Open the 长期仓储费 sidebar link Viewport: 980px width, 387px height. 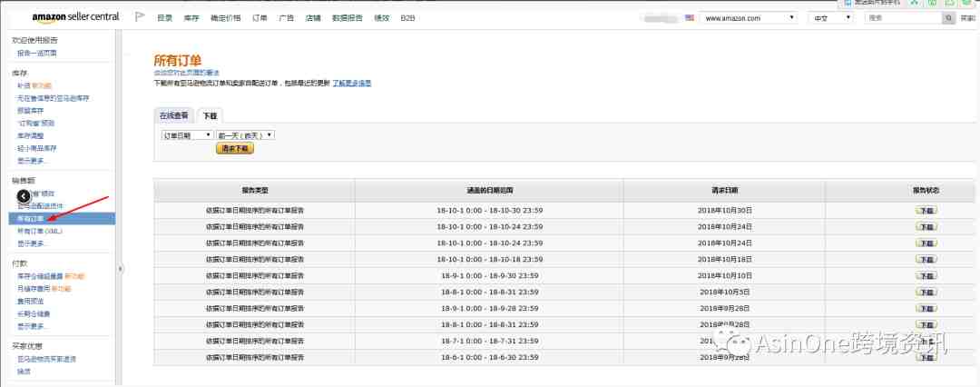pos(34,313)
